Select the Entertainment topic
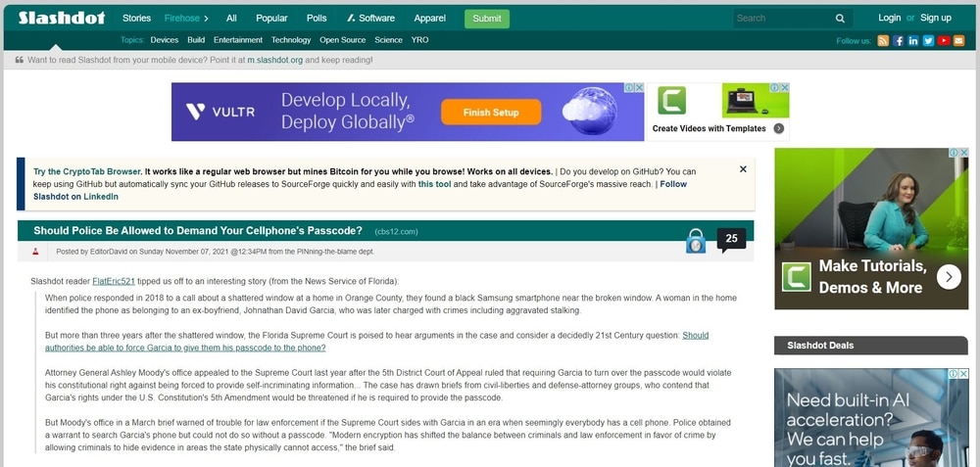The width and height of the screenshot is (980, 467). (238, 40)
